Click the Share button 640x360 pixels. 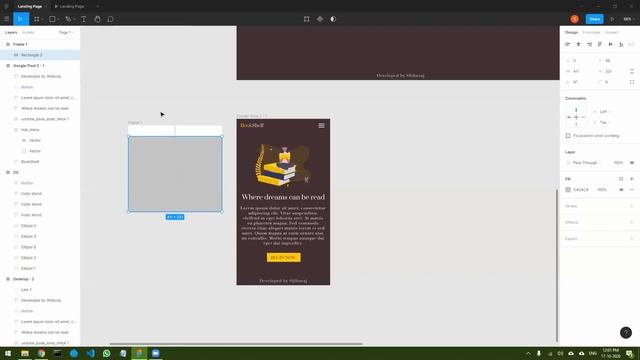594,19
